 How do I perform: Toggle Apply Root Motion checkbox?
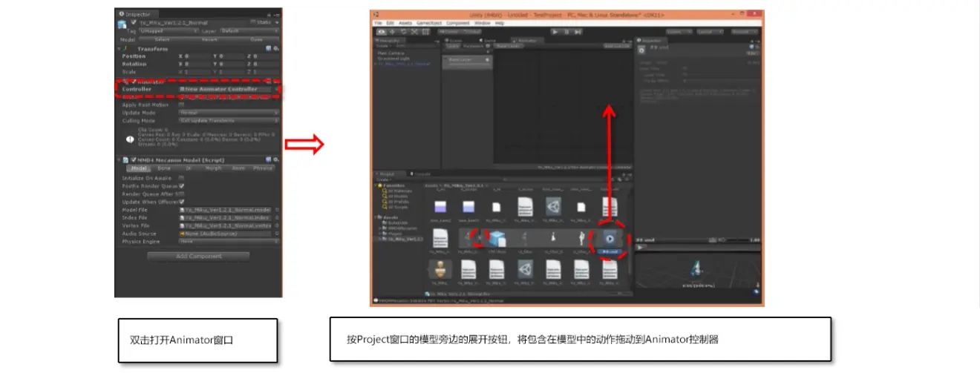pos(181,105)
